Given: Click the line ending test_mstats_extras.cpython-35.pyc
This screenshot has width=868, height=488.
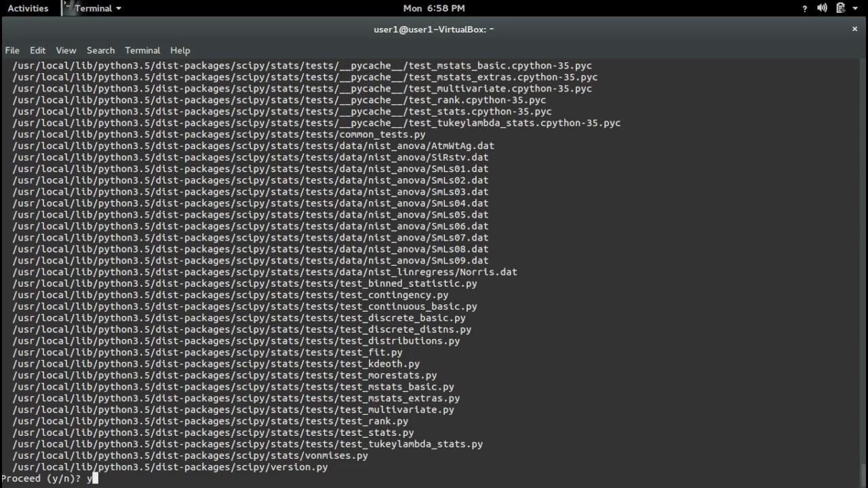Looking at the screenshot, I should (305, 77).
